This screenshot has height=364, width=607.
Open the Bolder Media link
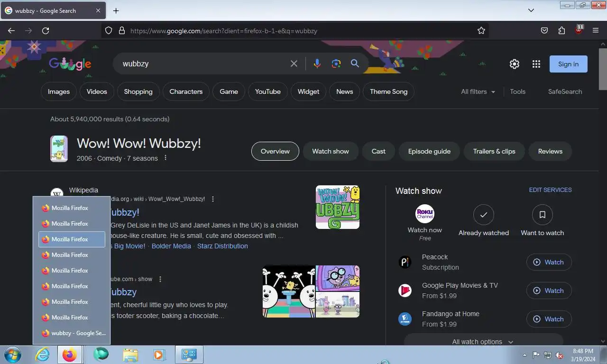[x=171, y=246]
